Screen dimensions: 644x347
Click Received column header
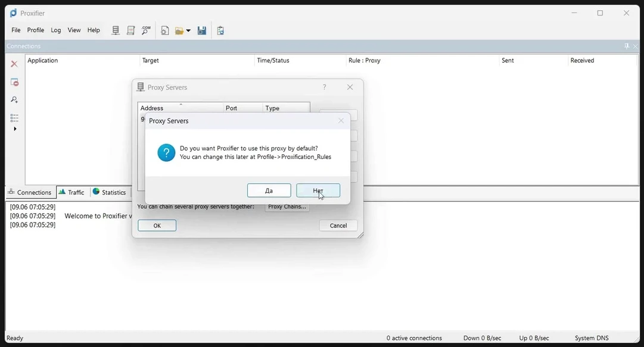[602, 60]
